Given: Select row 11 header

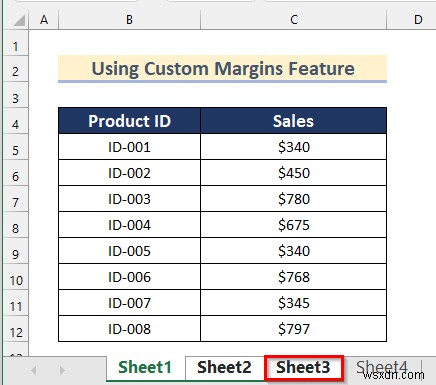Looking at the screenshot, I should tap(15, 303).
